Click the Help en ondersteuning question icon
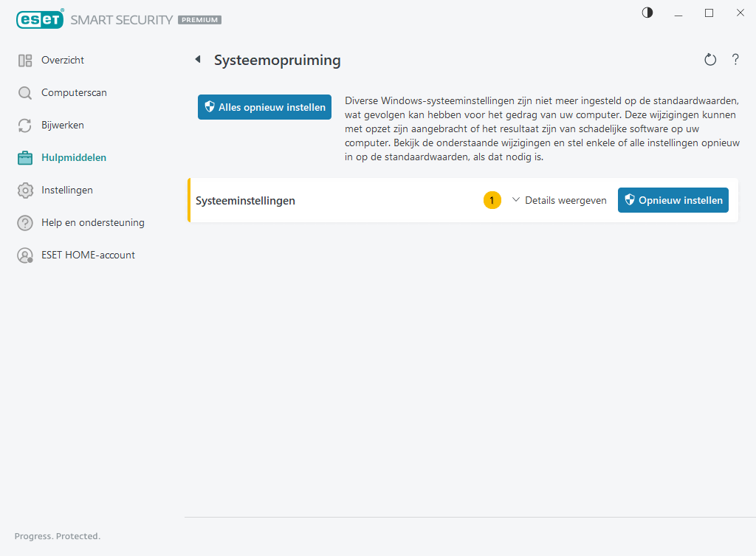This screenshot has width=756, height=556. pos(24,222)
